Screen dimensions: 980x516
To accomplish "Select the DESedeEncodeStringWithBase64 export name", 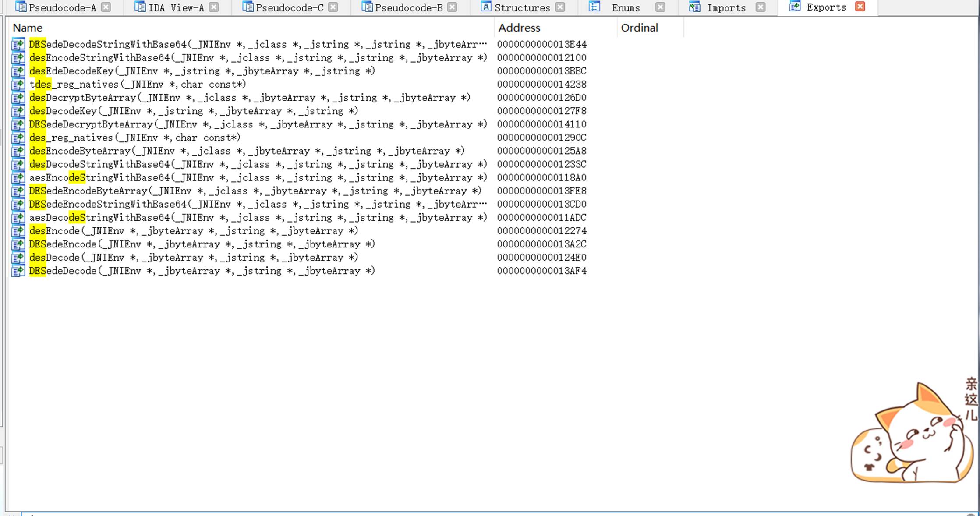I will [258, 204].
